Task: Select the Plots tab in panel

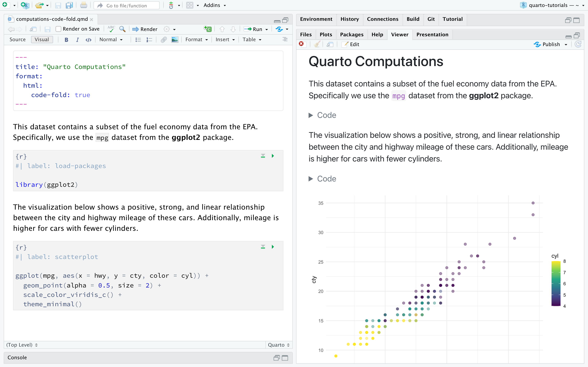Action: coord(325,34)
